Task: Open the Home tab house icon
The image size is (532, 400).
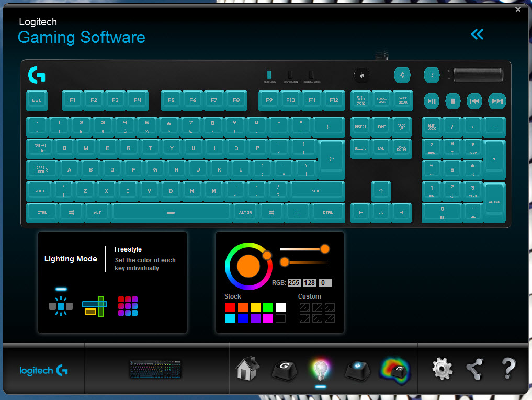Action: [x=247, y=369]
